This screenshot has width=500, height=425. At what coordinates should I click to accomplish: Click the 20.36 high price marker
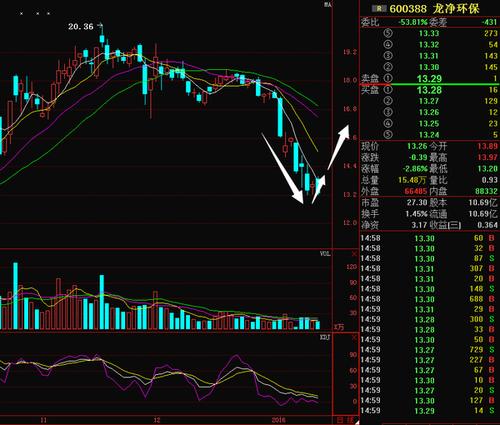click(x=81, y=26)
